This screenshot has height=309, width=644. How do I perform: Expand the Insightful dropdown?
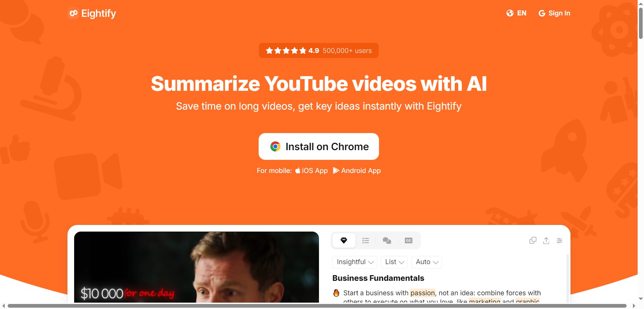pyautogui.click(x=355, y=262)
